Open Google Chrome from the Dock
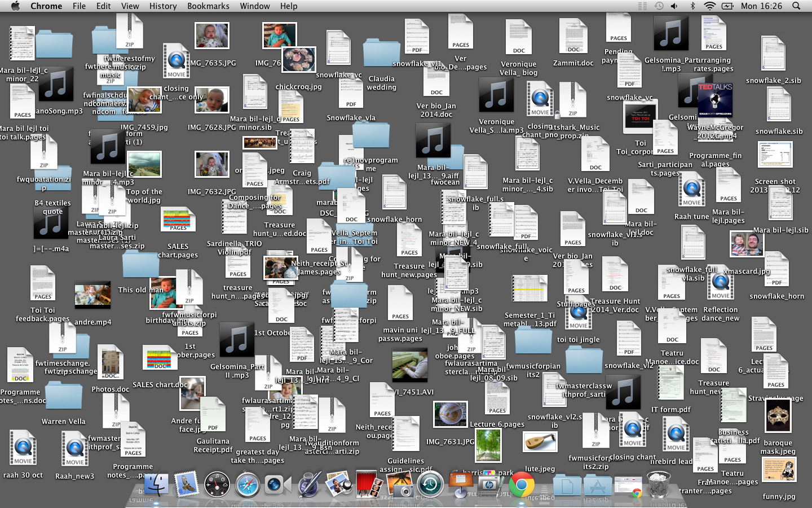 (522, 484)
